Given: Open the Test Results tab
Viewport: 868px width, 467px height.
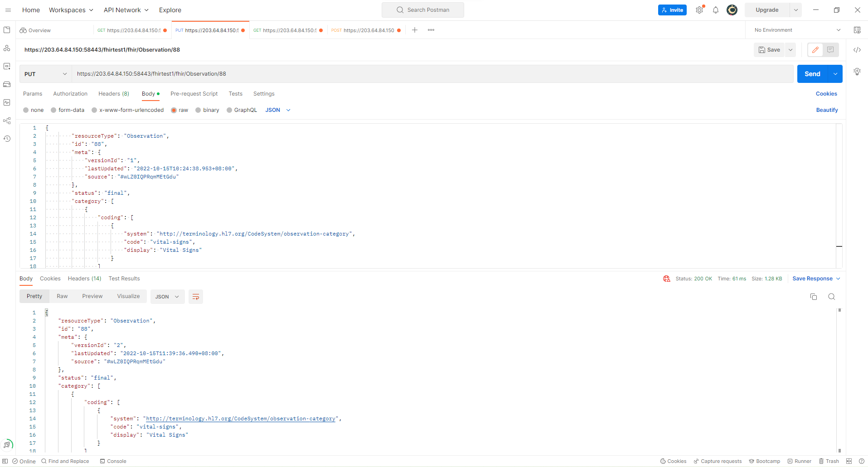Looking at the screenshot, I should click(124, 279).
